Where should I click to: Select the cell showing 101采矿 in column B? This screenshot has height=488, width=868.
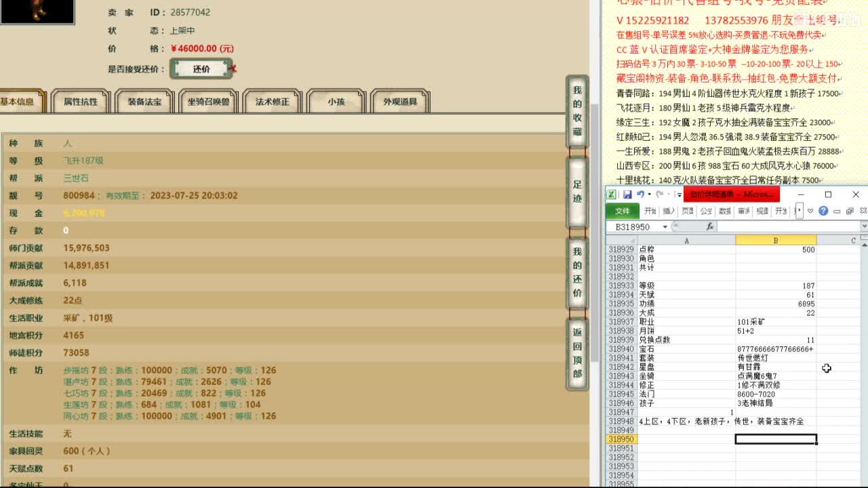(776, 322)
